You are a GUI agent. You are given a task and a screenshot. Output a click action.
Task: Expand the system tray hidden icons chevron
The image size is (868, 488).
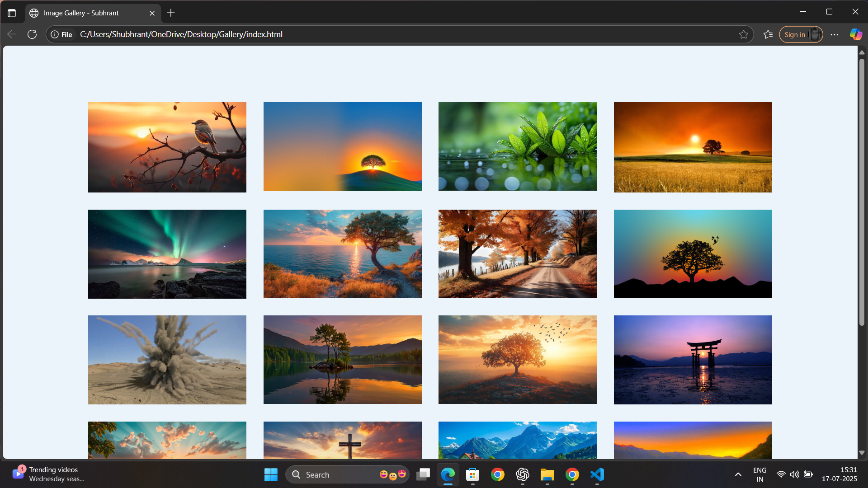point(738,474)
